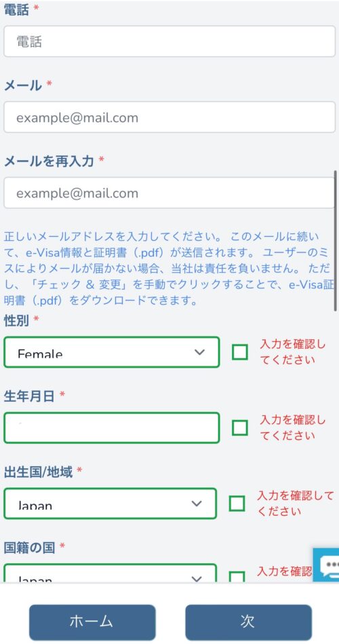The image size is (339, 644).
Task: Open the 性別 dropdown showing Female
Action: tap(112, 352)
